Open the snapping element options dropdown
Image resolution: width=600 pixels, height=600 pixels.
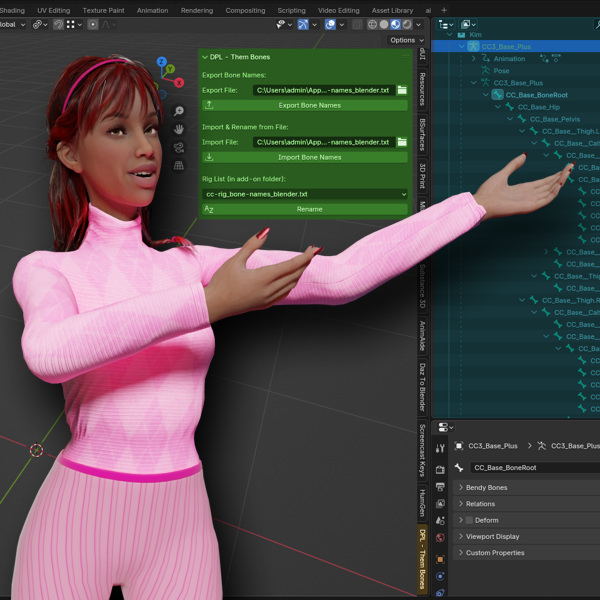(74, 24)
